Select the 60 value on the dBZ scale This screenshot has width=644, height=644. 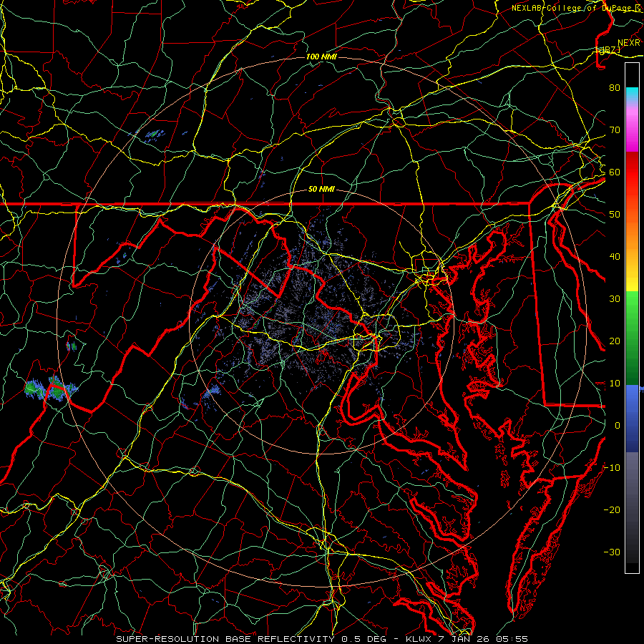click(615, 172)
